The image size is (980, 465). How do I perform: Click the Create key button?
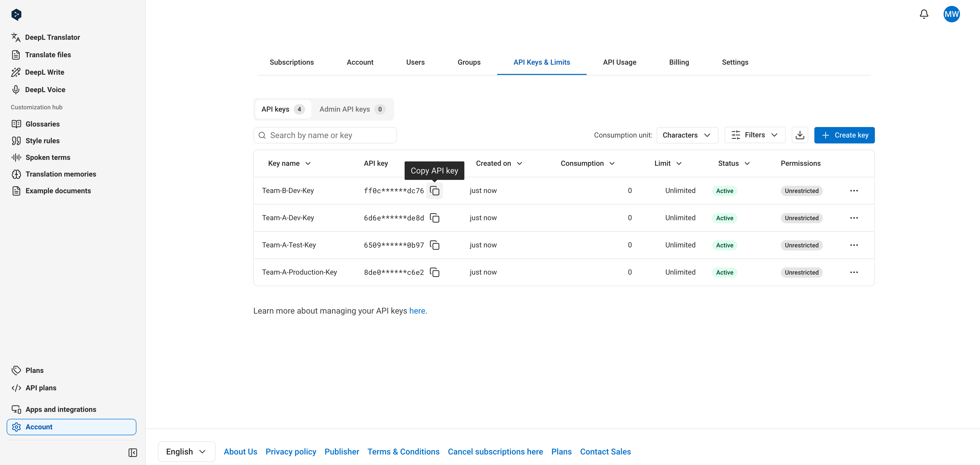tap(844, 135)
